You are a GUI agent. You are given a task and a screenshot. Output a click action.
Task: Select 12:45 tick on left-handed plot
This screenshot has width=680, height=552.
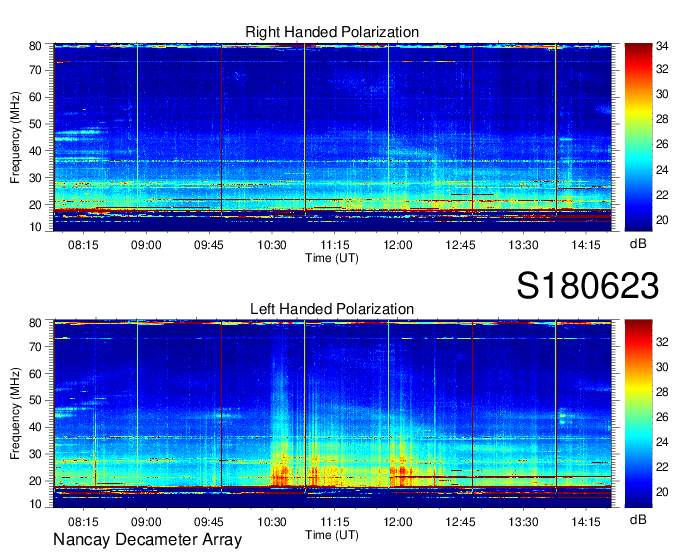coord(461,522)
